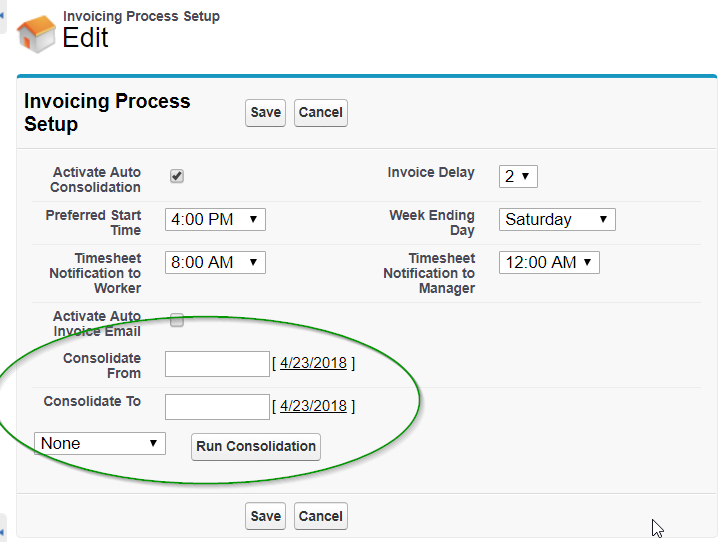This screenshot has height=542, width=723.
Task: Open Timesheet Notification to Worker time dropdown
Action: tap(215, 262)
